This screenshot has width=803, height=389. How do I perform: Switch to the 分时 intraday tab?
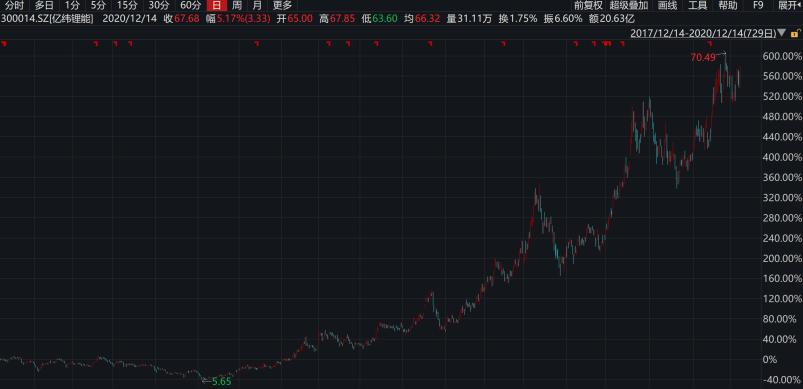pos(14,6)
